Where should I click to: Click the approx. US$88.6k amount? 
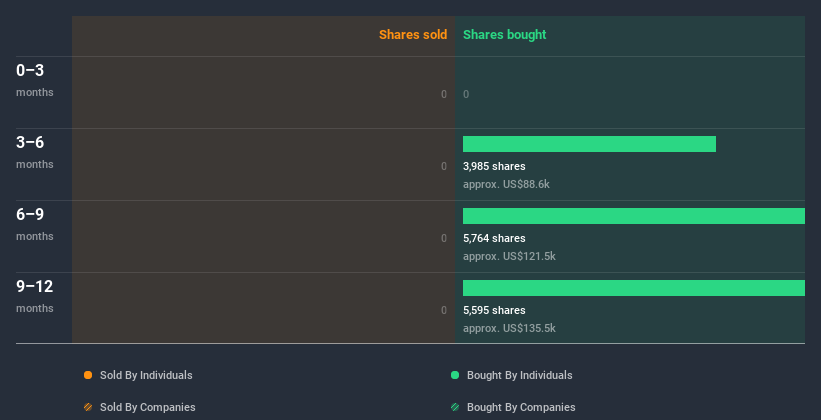[x=506, y=184]
